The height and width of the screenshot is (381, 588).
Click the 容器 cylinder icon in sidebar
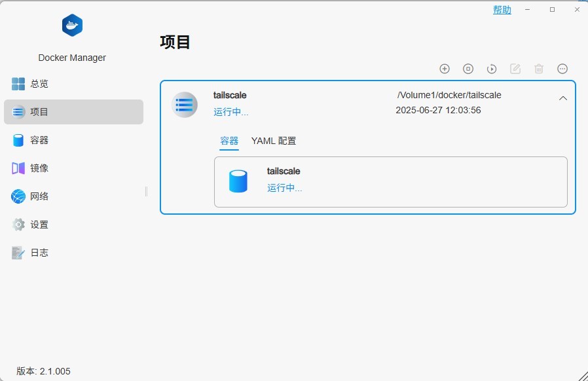pos(18,140)
